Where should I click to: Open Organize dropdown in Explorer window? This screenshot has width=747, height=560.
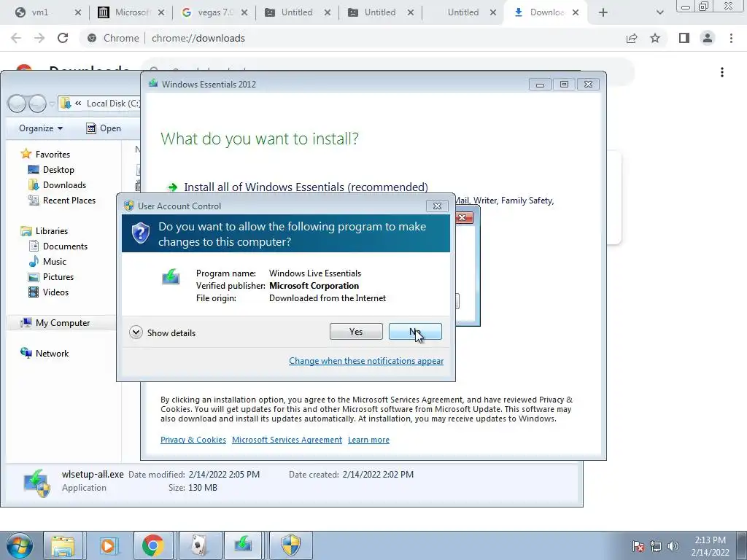pos(41,128)
